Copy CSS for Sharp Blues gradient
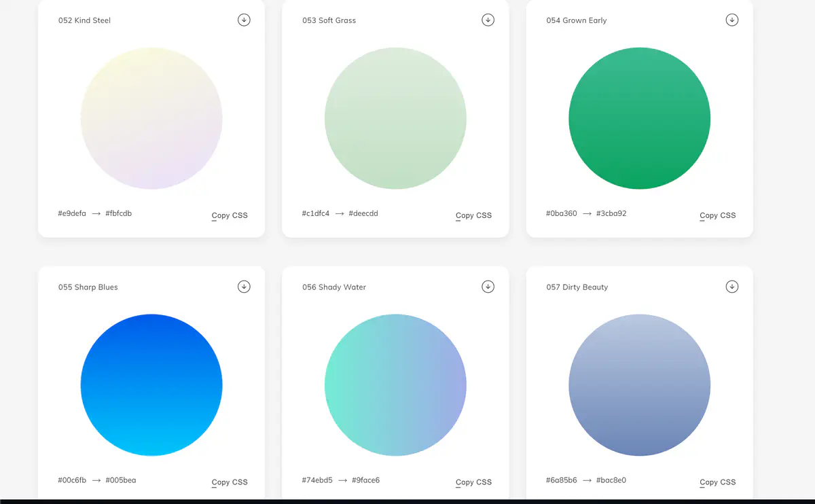 coord(230,482)
